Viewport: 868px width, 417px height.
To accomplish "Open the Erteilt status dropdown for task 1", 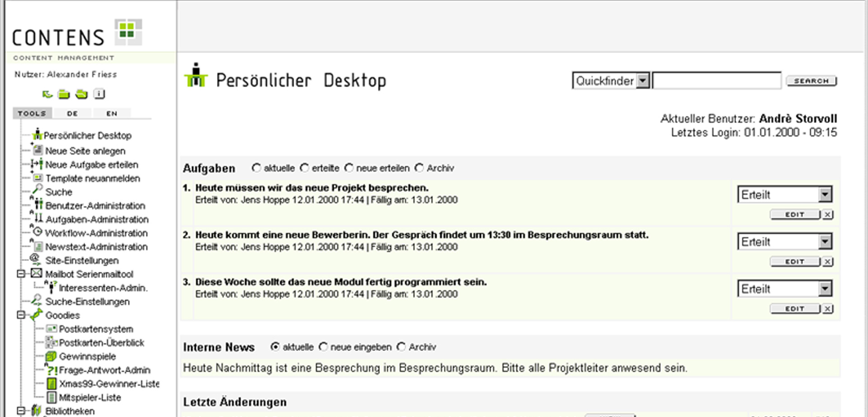I will click(x=825, y=194).
